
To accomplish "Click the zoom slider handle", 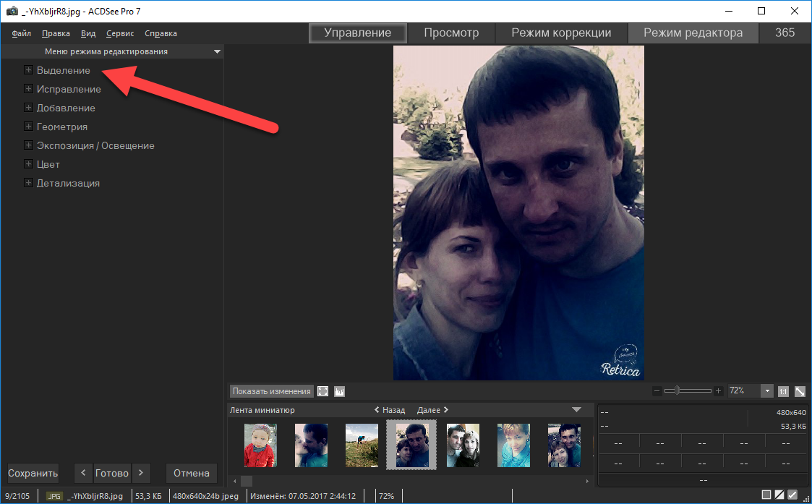I will point(676,390).
